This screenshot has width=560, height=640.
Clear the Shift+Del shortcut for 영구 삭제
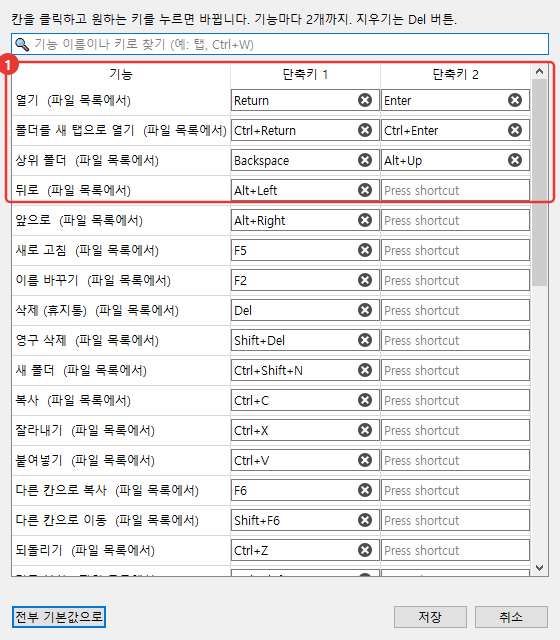coord(365,340)
